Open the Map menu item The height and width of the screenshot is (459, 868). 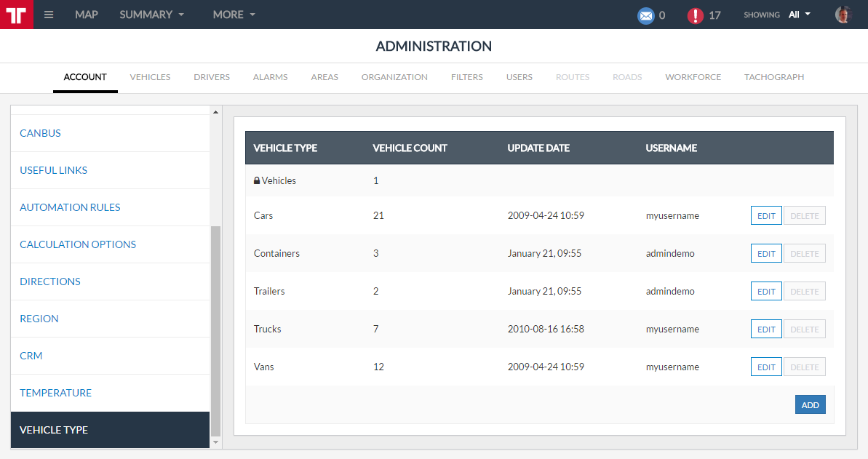87,15
